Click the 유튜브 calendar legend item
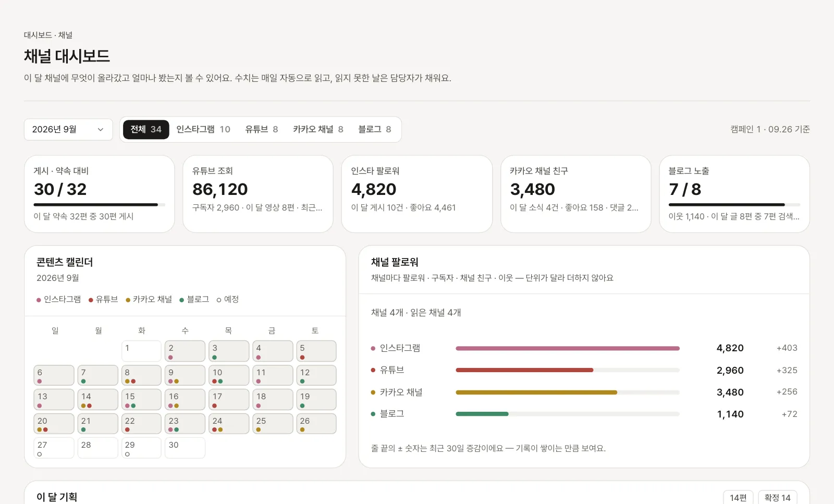 [x=103, y=299]
